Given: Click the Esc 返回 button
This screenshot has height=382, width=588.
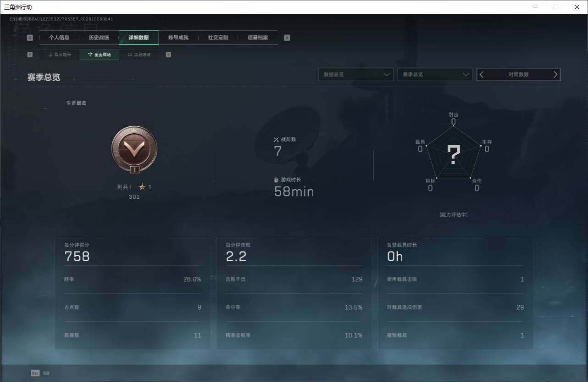Looking at the screenshot, I should click(x=40, y=373).
